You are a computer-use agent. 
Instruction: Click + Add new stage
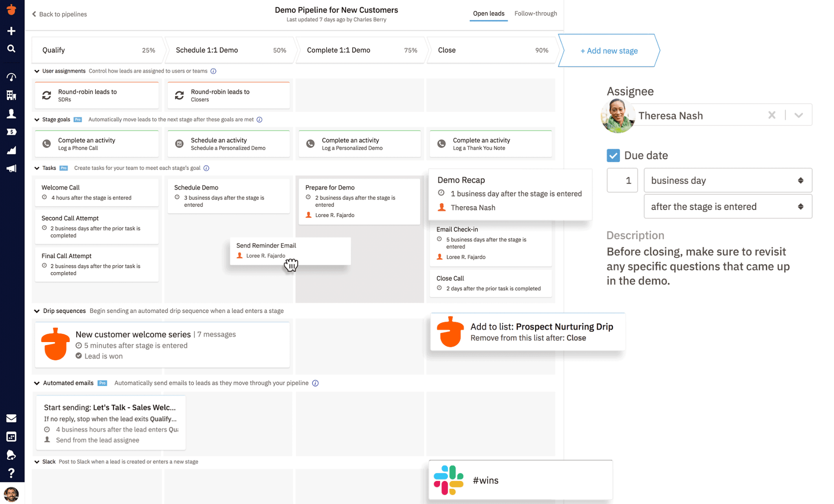pos(609,51)
